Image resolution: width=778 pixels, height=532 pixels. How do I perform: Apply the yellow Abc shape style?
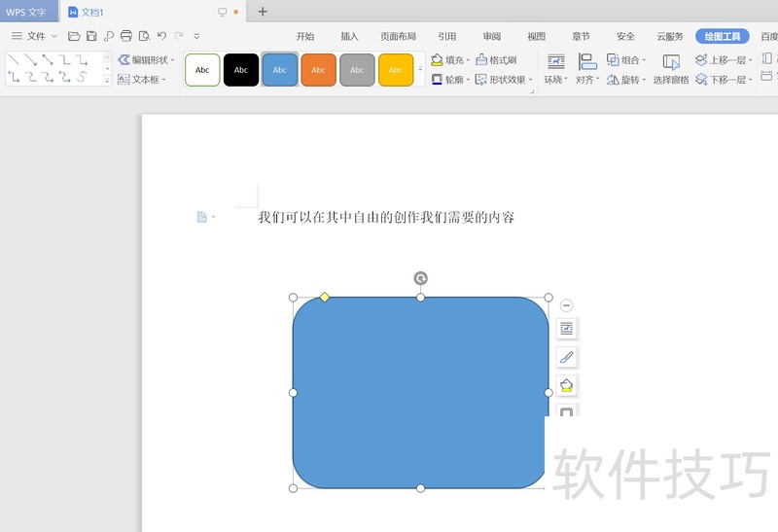click(x=396, y=70)
